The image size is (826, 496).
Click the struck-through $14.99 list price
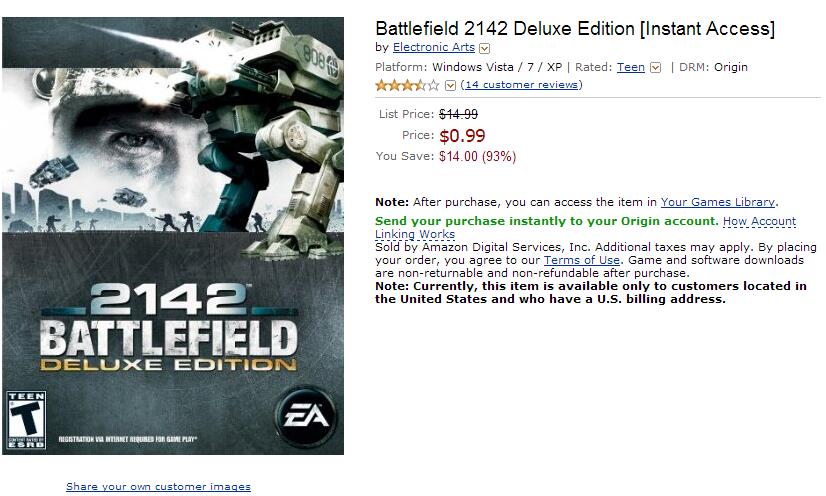458,114
